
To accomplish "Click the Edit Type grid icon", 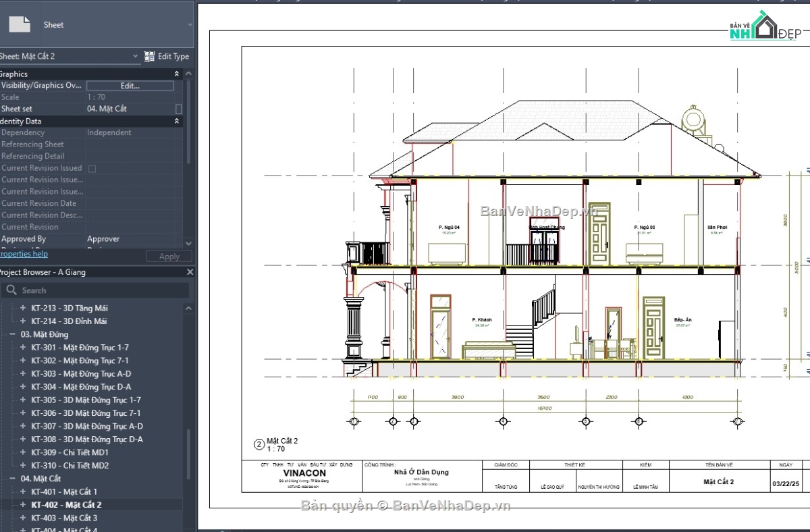I will coord(150,57).
